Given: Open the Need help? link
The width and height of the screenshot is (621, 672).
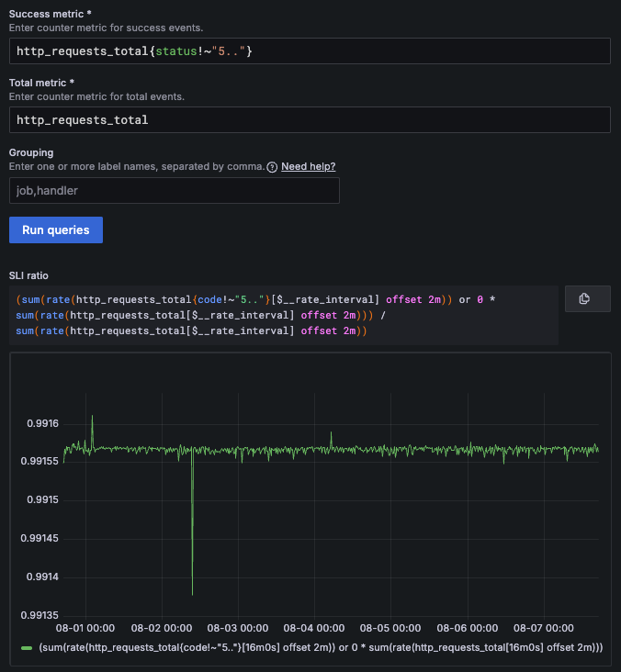Looking at the screenshot, I should click(x=308, y=166).
